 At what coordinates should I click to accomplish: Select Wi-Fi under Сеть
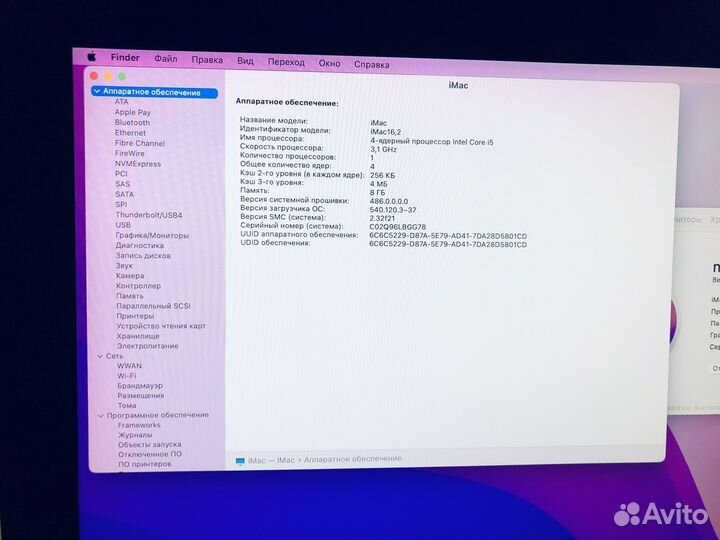pos(127,376)
